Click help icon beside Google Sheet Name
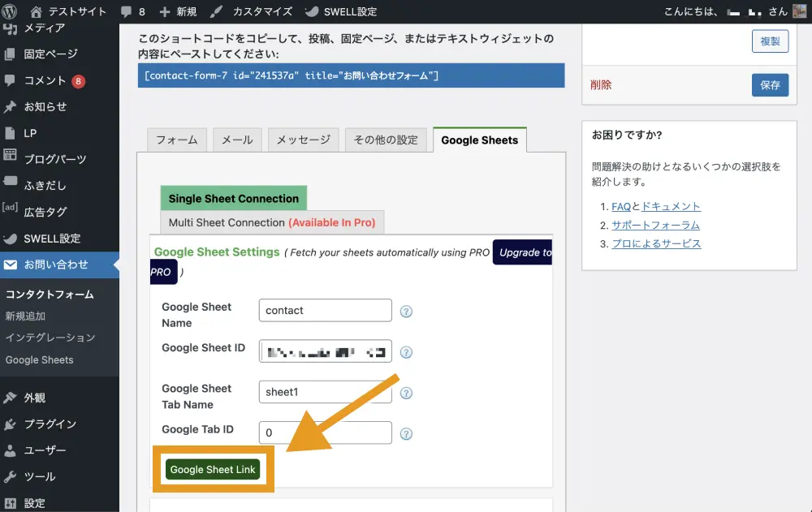The width and height of the screenshot is (812, 512). coord(407,312)
